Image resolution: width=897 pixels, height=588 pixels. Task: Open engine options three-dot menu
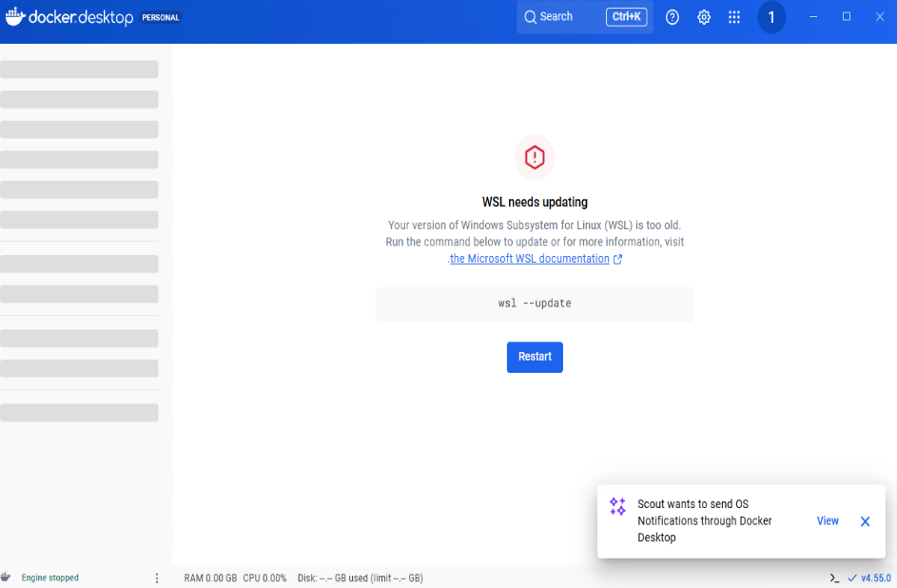click(157, 578)
